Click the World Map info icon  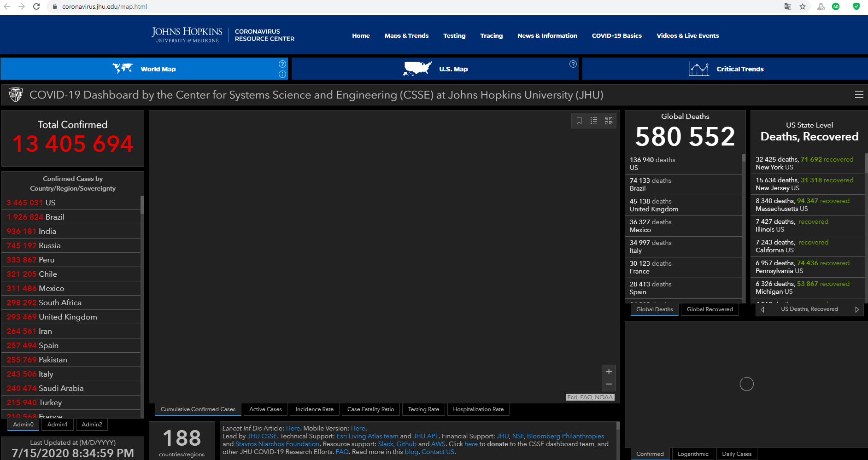(282, 74)
